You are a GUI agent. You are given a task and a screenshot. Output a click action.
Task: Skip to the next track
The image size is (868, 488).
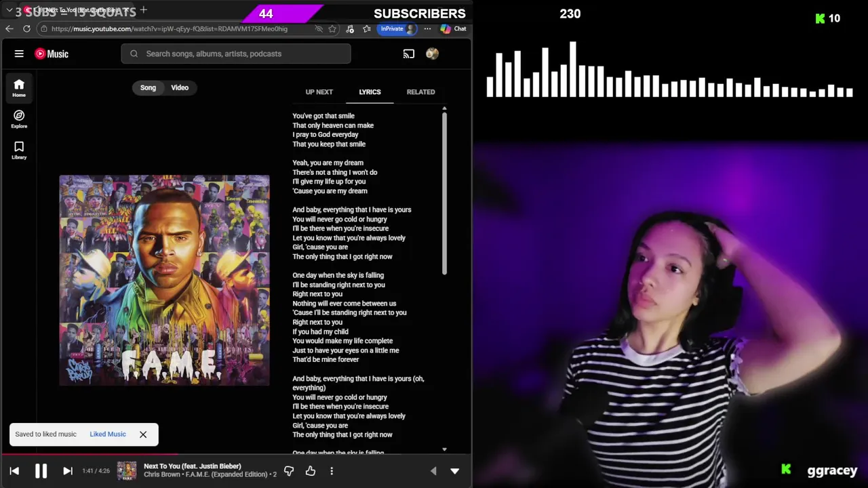(x=67, y=471)
